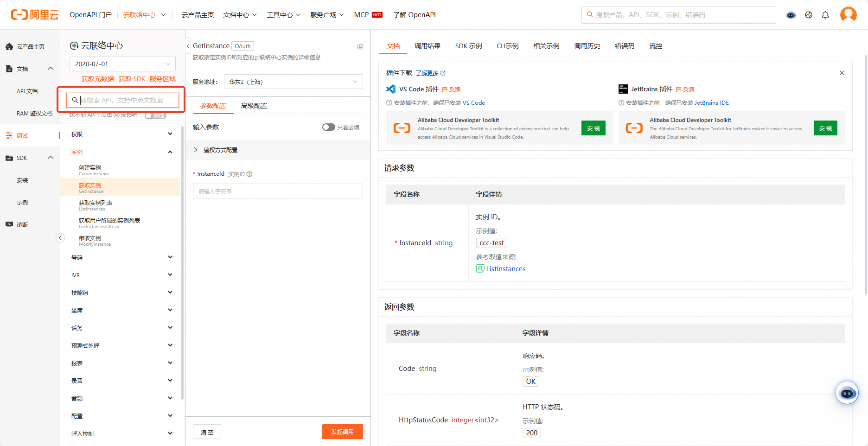Expand the 鉴权方式配置 section
This screenshot has height=446, width=868.
click(x=278, y=150)
